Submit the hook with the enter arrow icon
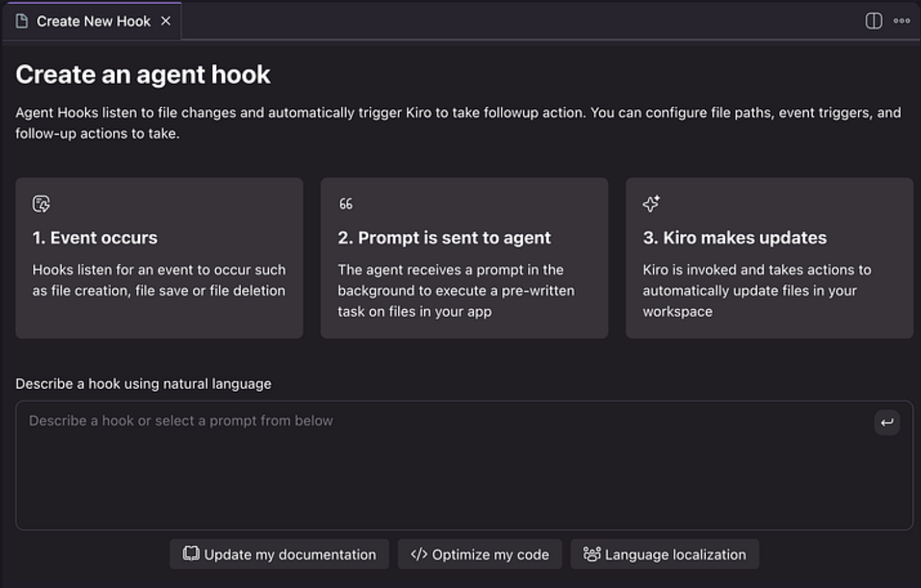The image size is (921, 588). click(x=887, y=422)
